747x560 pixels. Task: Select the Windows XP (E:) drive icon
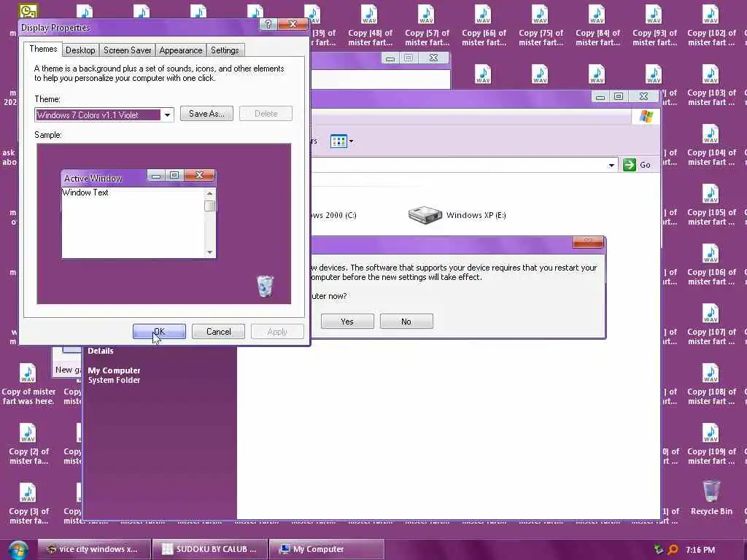click(x=425, y=215)
